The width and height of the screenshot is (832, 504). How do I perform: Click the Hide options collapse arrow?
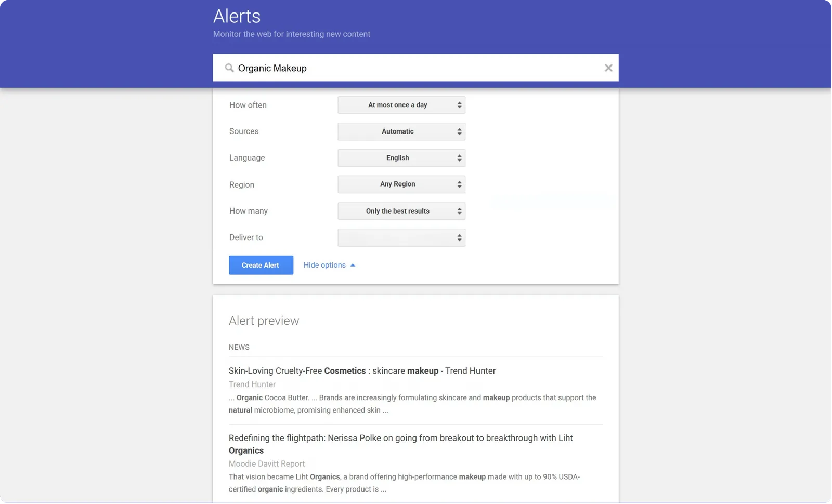coord(353,266)
